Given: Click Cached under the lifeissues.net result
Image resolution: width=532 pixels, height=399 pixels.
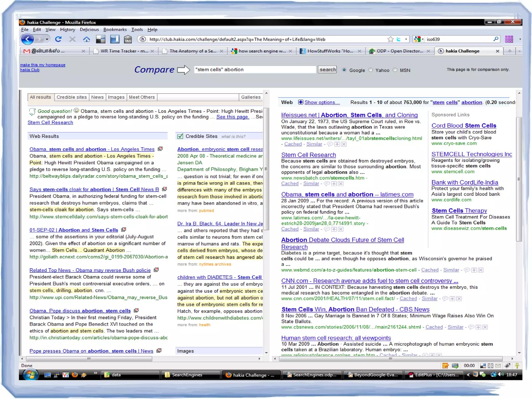Looking at the screenshot, I should click(x=293, y=144).
